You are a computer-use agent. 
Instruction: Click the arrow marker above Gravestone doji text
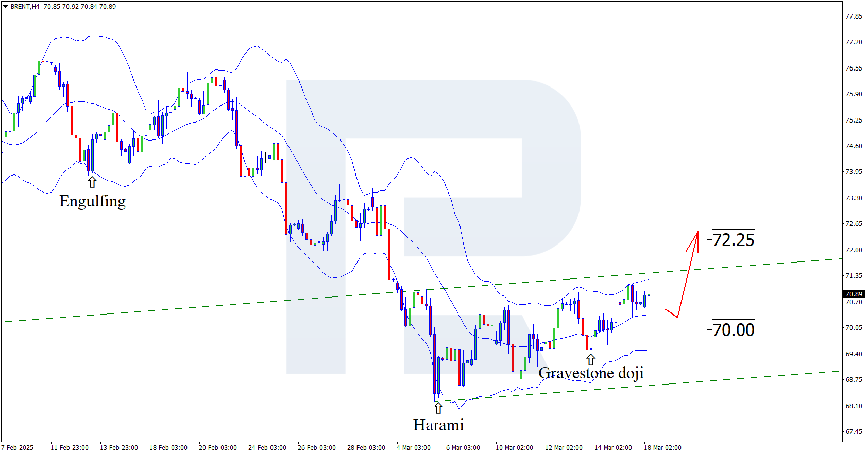590,359
